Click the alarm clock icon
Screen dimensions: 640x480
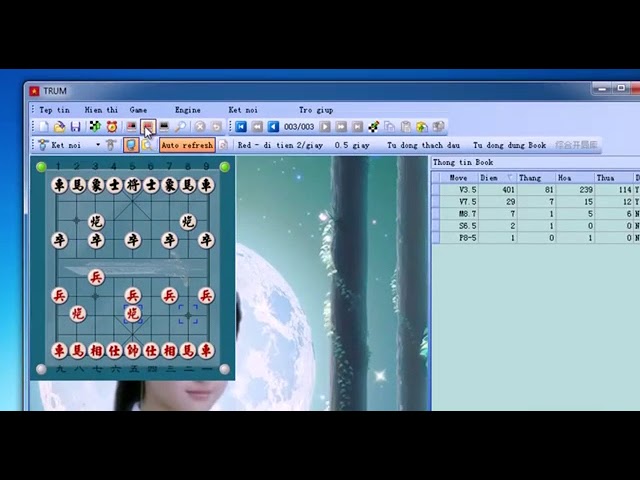point(112,127)
